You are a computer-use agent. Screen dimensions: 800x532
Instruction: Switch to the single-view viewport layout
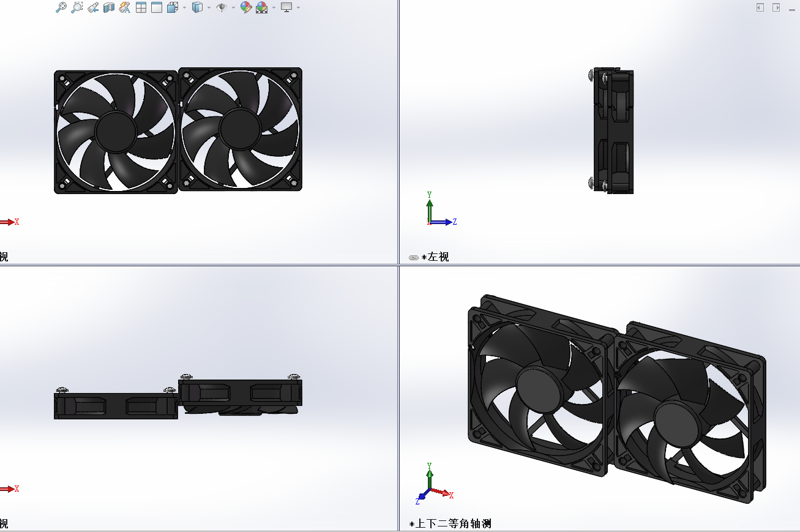coord(157,7)
